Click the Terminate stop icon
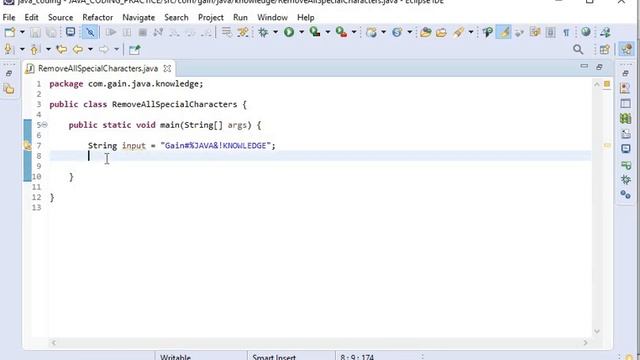Image resolution: width=640 pixels, height=360 pixels. point(142,32)
